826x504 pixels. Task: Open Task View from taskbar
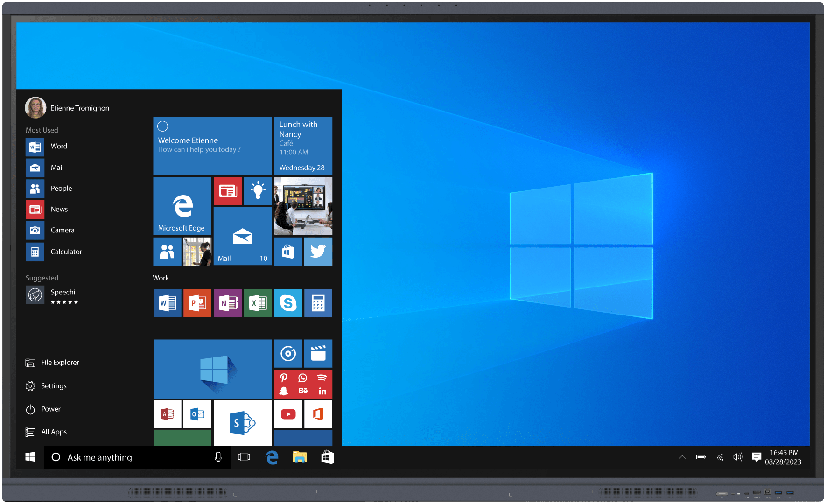244,457
